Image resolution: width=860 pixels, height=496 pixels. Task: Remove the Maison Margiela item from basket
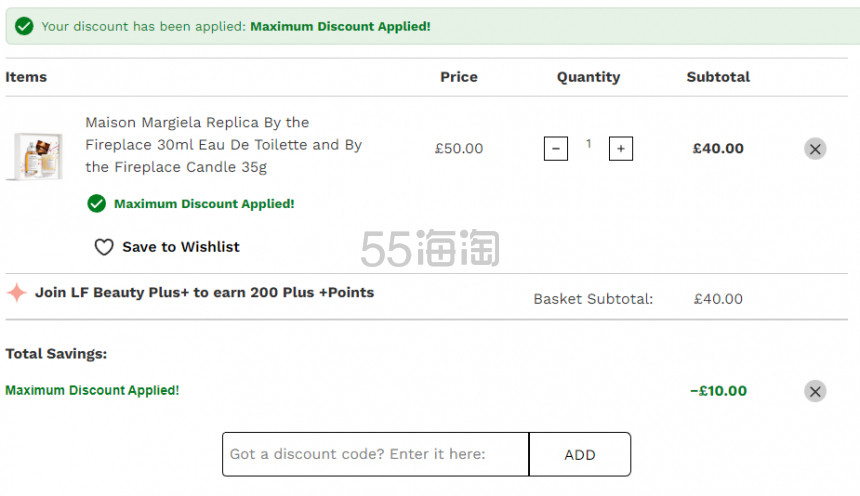click(x=815, y=149)
